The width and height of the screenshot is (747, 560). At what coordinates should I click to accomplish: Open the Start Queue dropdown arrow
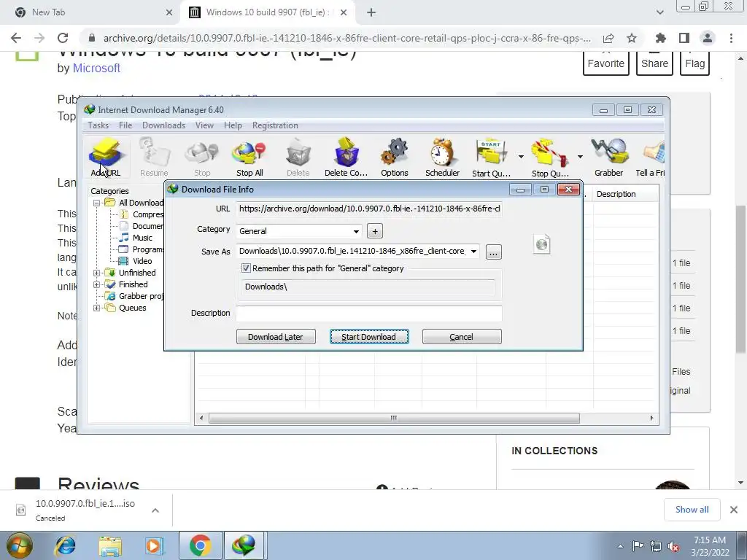[521, 157]
